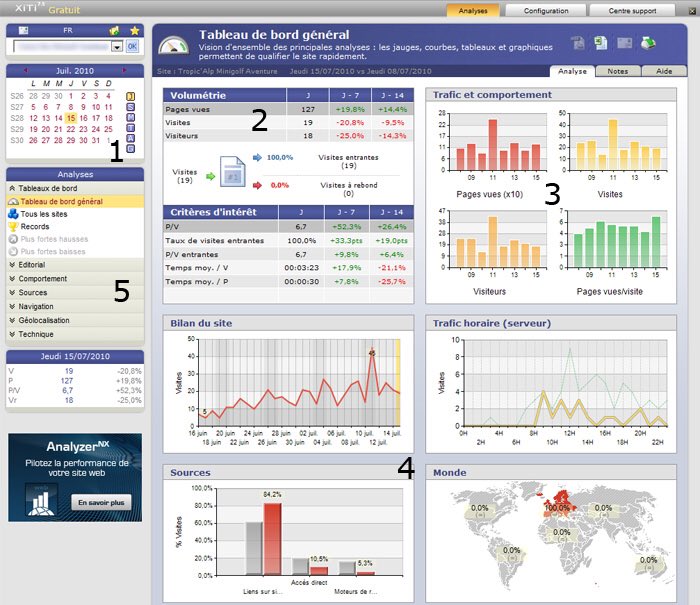Click the Visites J-7 value -20,8%
Viewport: 700px width, 605px height.
tap(350, 122)
